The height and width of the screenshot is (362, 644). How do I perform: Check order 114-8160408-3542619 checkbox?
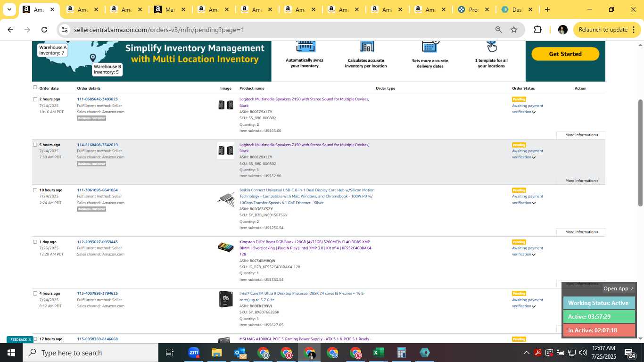pos(35,145)
